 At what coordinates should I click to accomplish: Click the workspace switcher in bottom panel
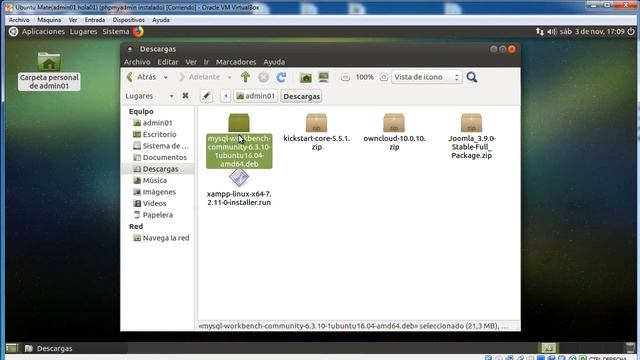[x=549, y=348]
